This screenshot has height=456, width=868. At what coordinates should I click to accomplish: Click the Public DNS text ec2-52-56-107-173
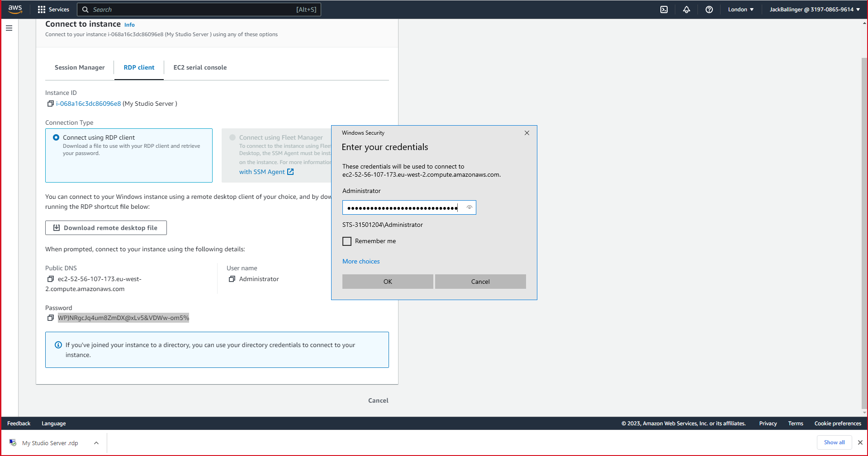click(94, 284)
